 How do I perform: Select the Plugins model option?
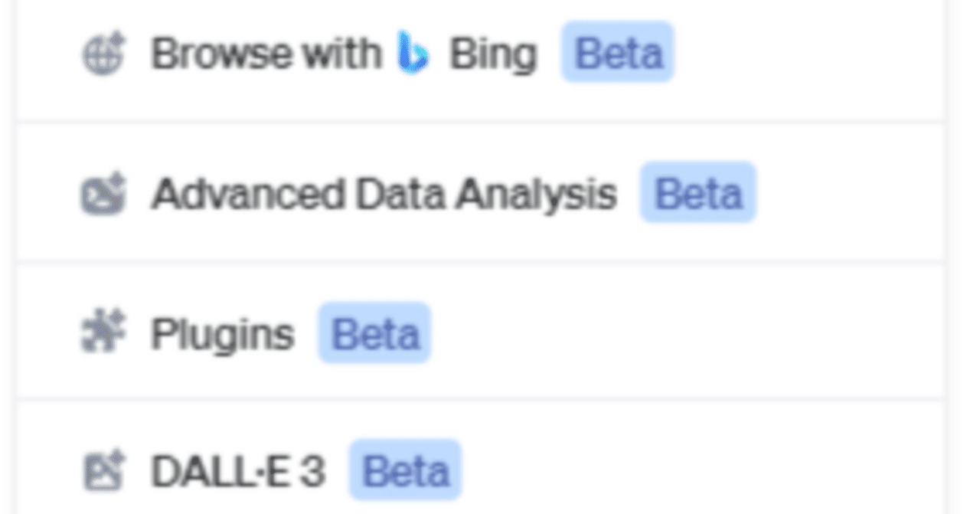[222, 335]
